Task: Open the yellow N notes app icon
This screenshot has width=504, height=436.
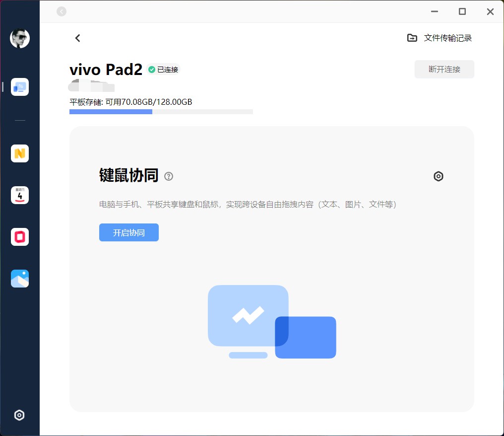Action: (x=20, y=153)
